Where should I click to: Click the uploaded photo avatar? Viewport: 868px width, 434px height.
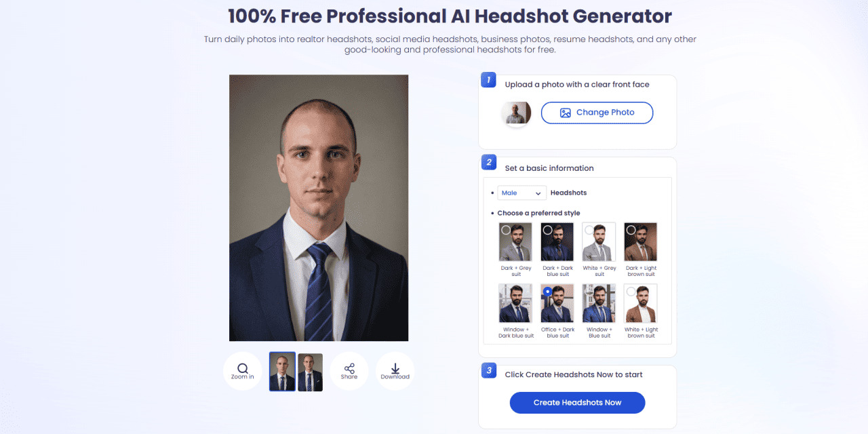[517, 113]
